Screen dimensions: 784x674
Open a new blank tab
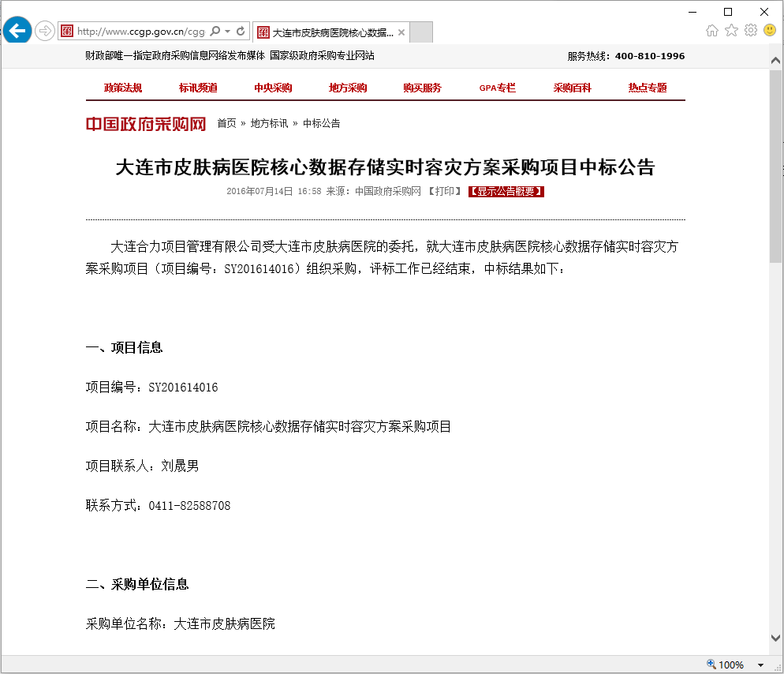tap(421, 32)
